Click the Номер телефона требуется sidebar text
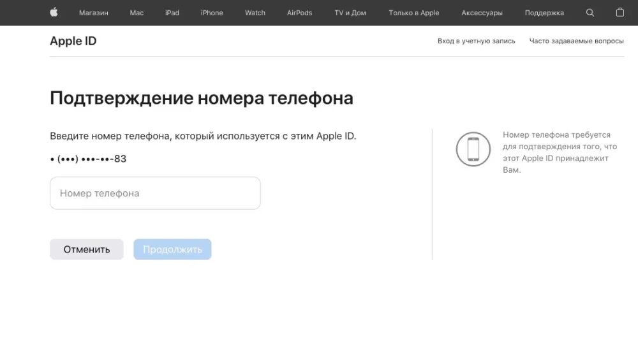This screenshot has width=638, height=364. [x=560, y=152]
